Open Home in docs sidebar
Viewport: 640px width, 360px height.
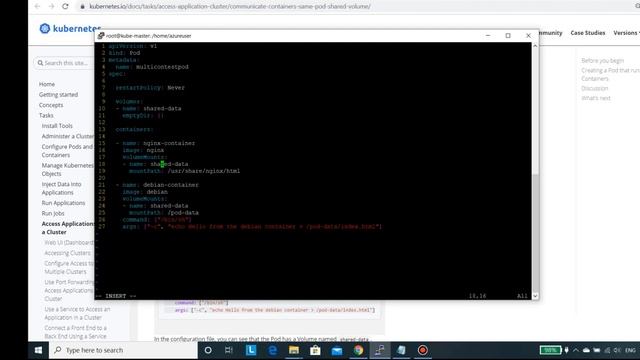[x=47, y=84]
